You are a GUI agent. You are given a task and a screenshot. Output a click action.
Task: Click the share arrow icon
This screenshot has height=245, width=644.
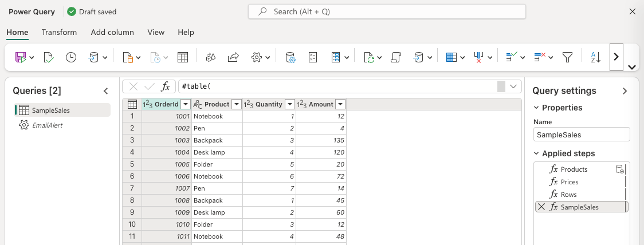(x=233, y=57)
